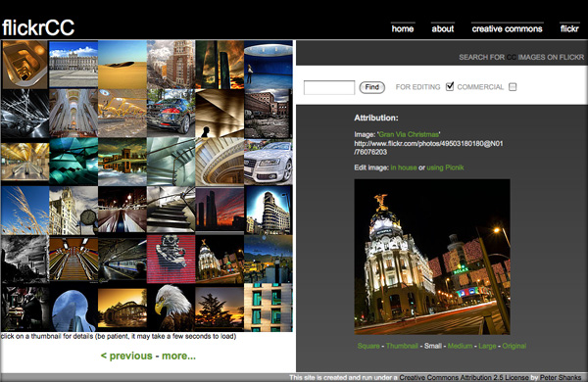588x382 pixels.
Task: Go to the home menu item
Action: click(403, 28)
